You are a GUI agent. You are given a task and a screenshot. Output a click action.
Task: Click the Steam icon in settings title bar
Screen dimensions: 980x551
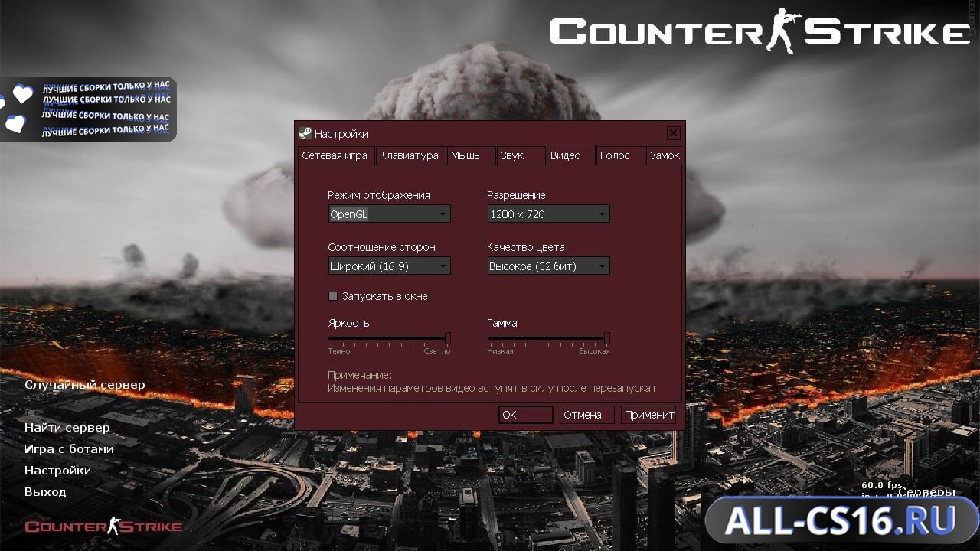(x=305, y=133)
